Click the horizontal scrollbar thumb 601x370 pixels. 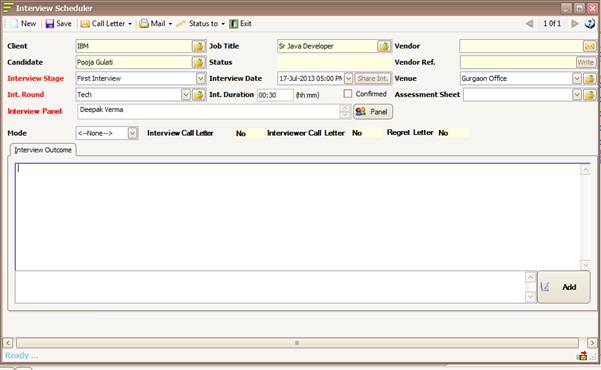click(x=297, y=343)
